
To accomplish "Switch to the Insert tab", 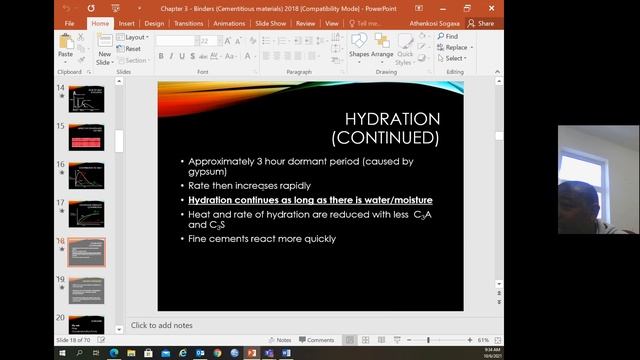I will [x=127, y=24].
